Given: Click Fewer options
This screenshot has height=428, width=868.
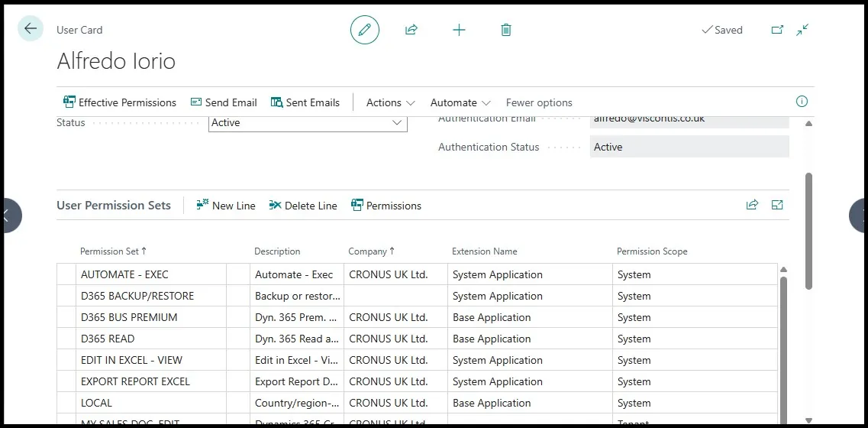Looking at the screenshot, I should (x=539, y=102).
